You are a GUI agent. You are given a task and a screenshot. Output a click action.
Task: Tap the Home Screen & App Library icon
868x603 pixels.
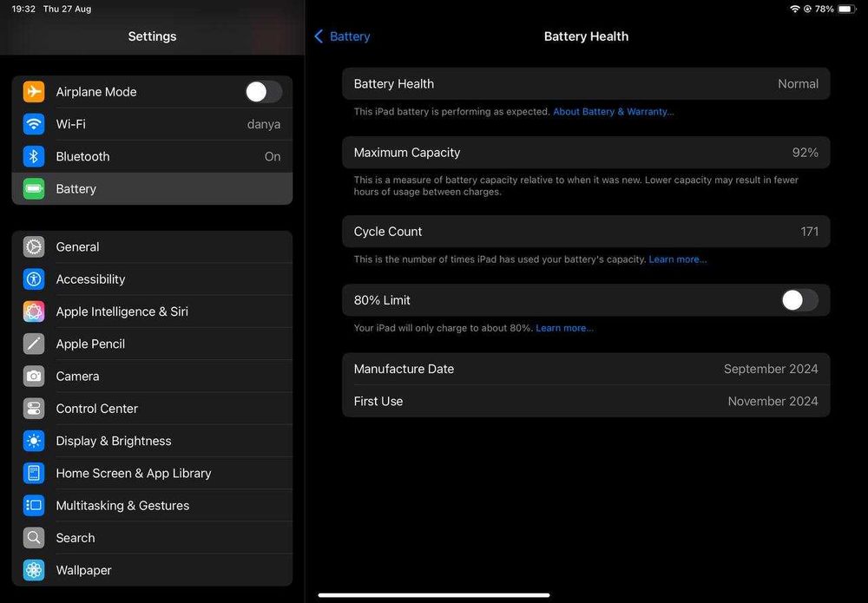point(34,474)
